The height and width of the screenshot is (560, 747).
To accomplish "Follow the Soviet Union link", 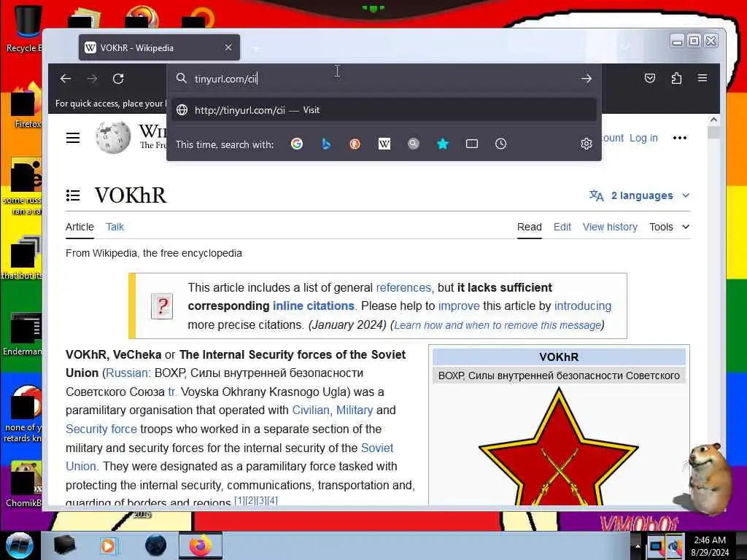I will click(x=377, y=448).
